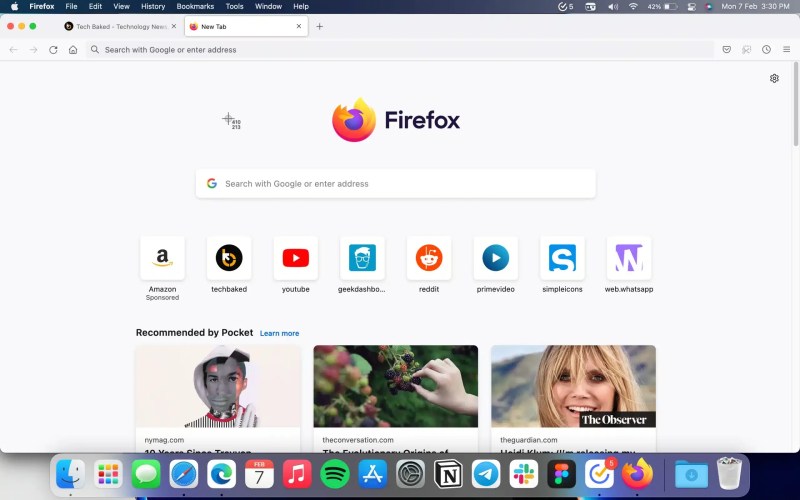Open a new tab with plus button
The width and height of the screenshot is (800, 500).
click(319, 27)
